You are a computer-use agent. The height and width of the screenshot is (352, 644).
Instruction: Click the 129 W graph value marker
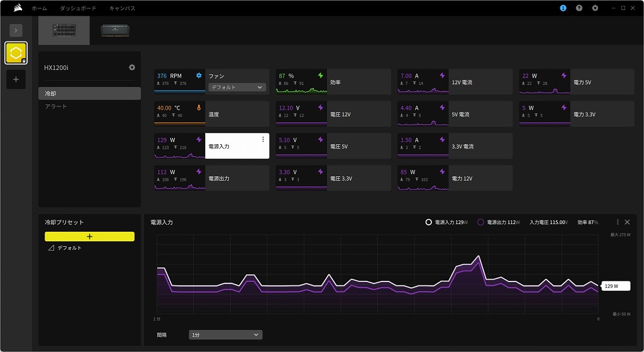coord(615,286)
